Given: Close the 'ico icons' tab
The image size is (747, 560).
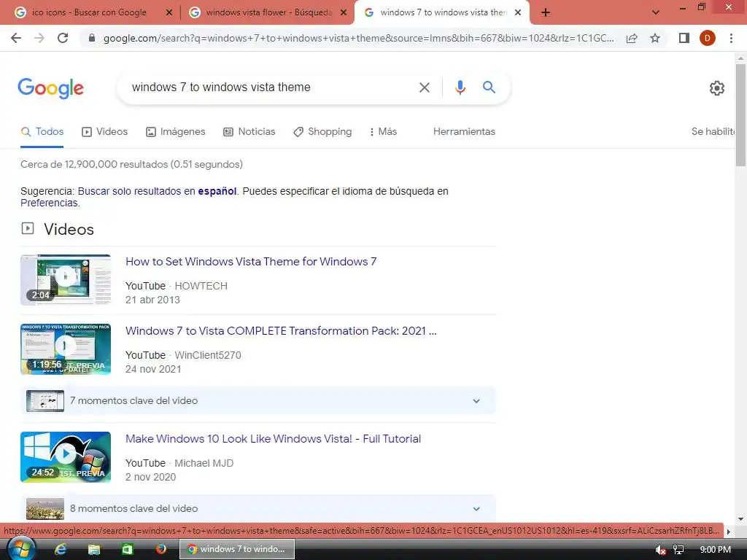Looking at the screenshot, I should 169,12.
